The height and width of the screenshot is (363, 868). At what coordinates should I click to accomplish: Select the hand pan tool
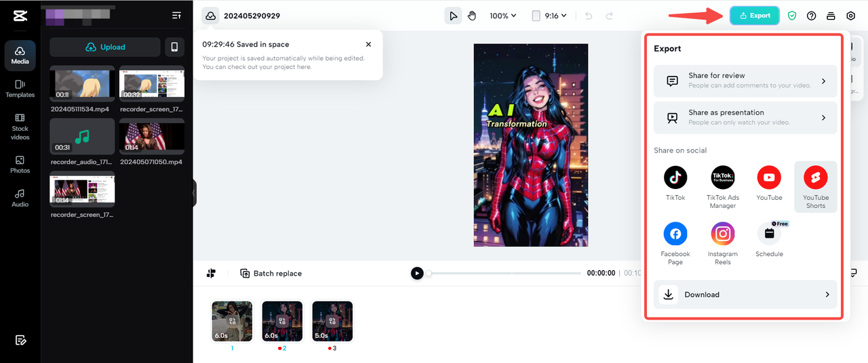(472, 16)
